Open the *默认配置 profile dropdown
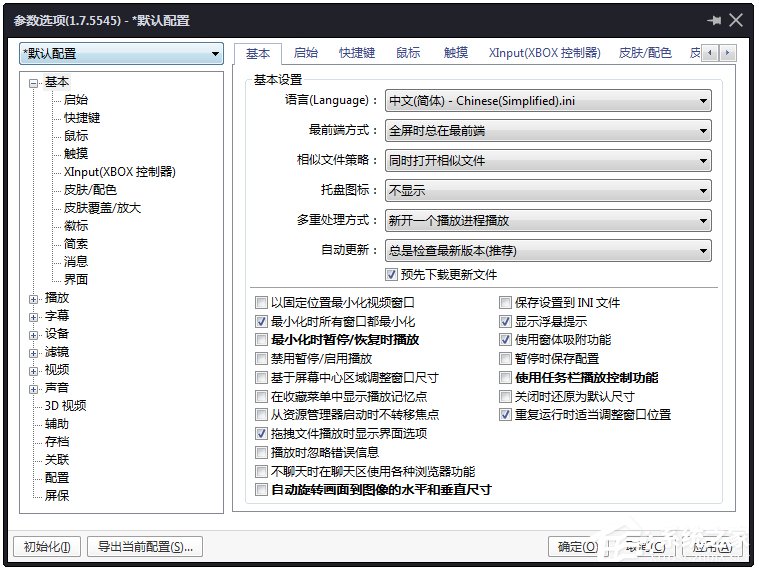Image resolution: width=759 pixels, height=571 pixels. [x=121, y=54]
